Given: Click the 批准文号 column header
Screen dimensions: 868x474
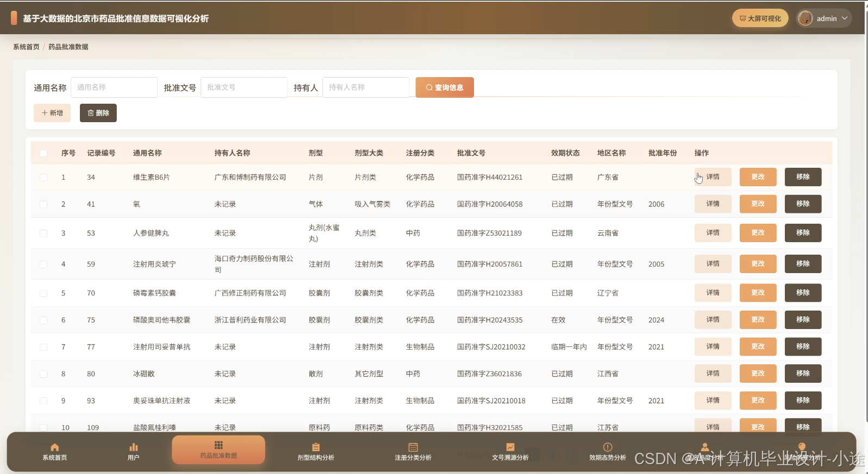Looking at the screenshot, I should click(471, 153).
